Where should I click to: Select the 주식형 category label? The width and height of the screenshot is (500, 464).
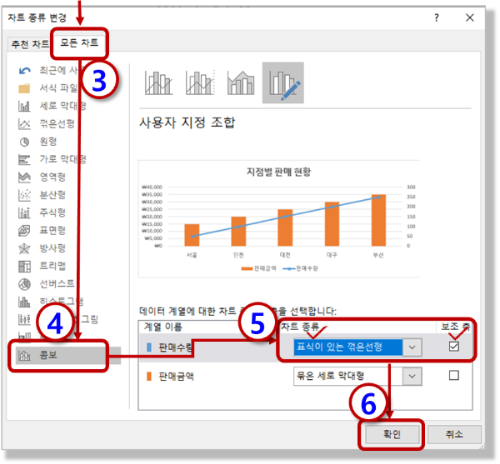pyautogui.click(x=53, y=212)
